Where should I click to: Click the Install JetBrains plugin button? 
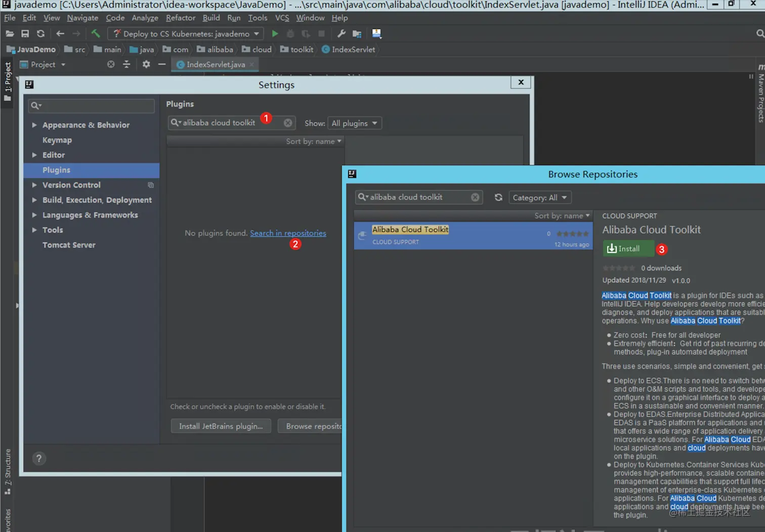pos(221,426)
